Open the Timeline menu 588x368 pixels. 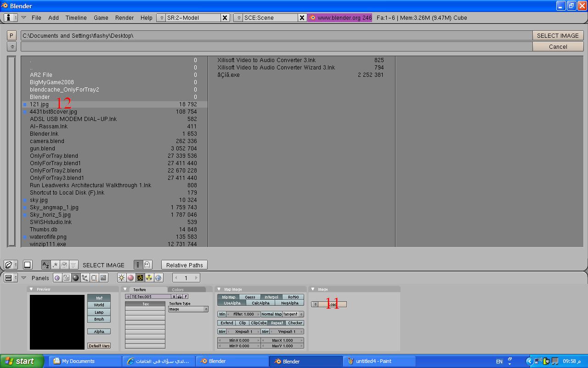(76, 17)
